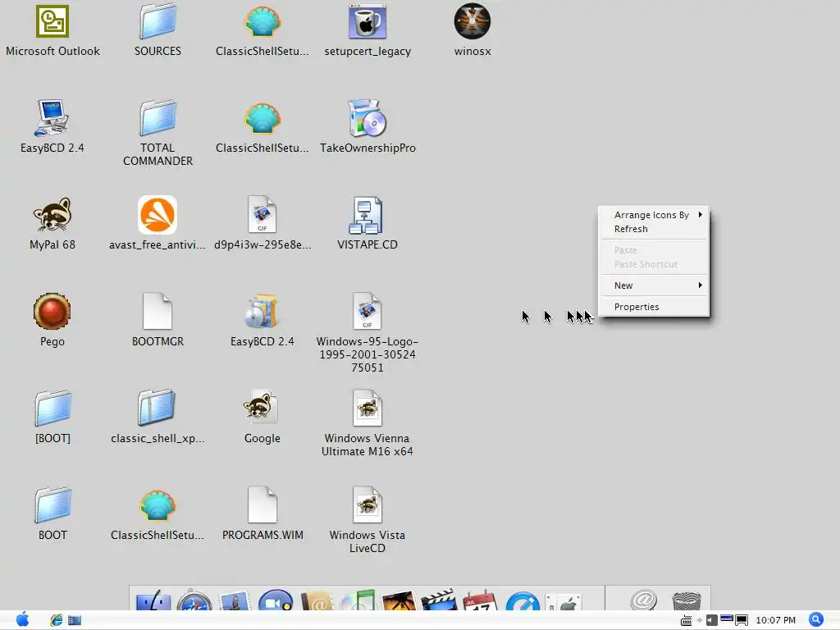Open the Spotlight search magnifier icon
Screen dimensions: 840x630
(816, 620)
